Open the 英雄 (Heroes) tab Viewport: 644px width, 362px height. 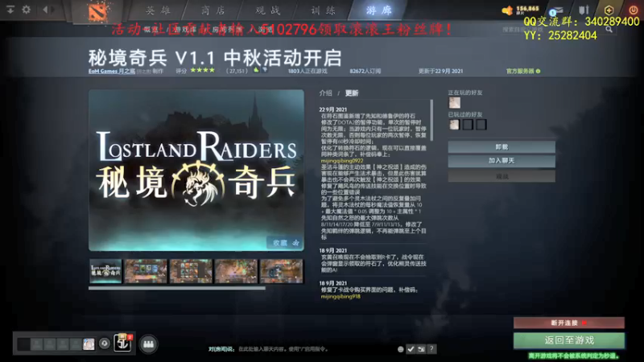tap(158, 10)
